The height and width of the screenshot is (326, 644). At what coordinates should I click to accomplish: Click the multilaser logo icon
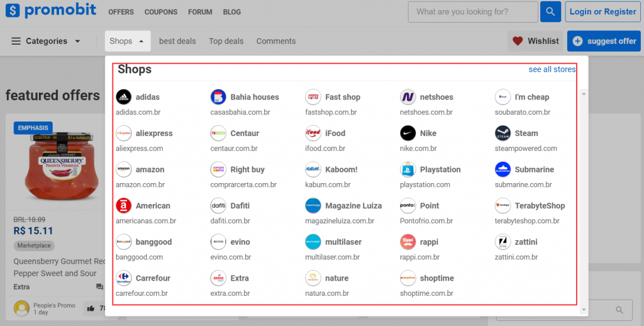pos(313,242)
